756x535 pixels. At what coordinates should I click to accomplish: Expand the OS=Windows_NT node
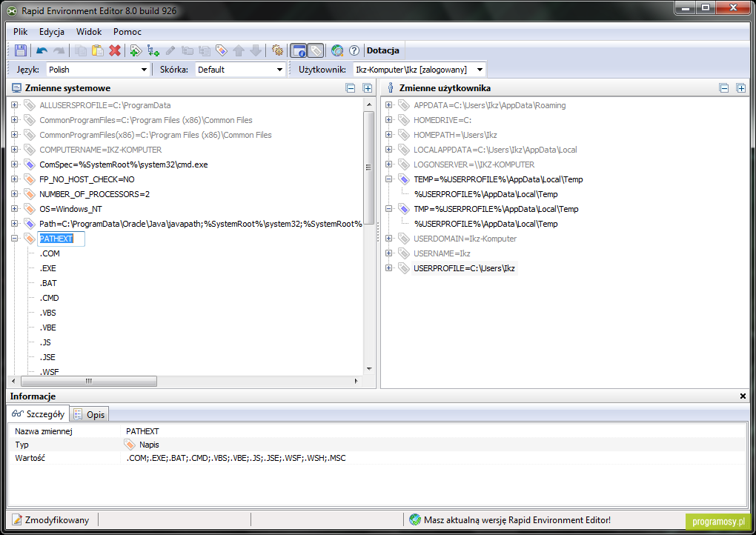15,209
